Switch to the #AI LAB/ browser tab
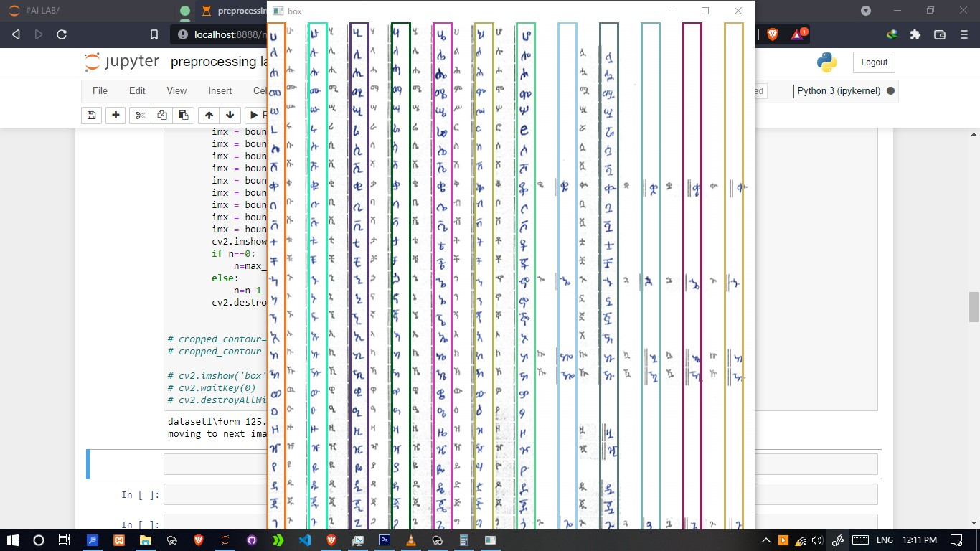The height and width of the screenshot is (551, 980). point(79,11)
